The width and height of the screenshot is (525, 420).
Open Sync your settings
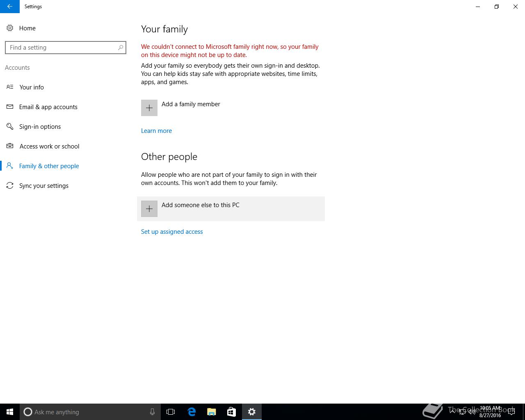44,185
